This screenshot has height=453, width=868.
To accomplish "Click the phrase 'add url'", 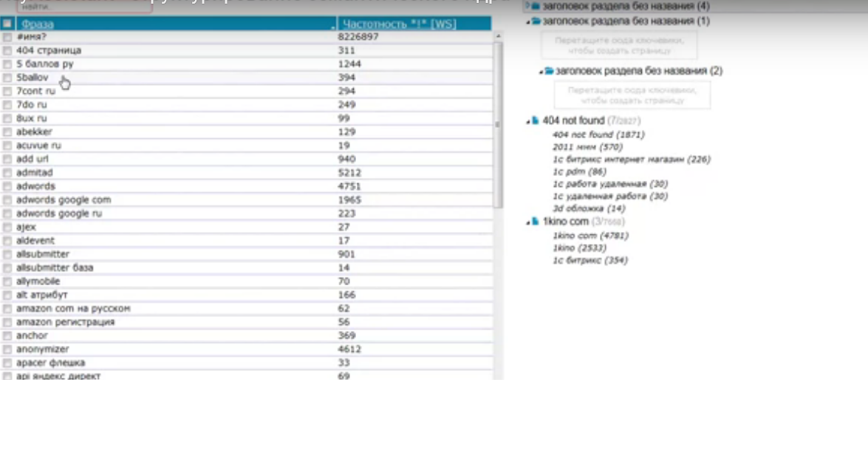I will click(32, 159).
